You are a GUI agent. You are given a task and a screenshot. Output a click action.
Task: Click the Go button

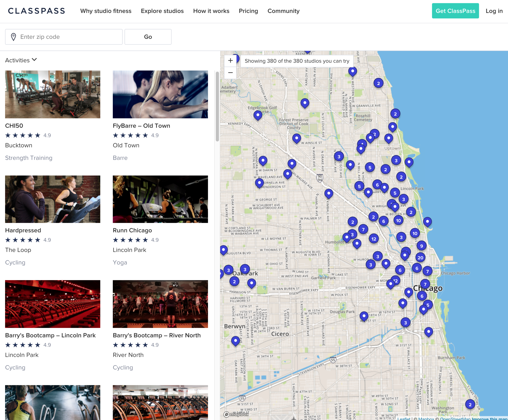[148, 37]
